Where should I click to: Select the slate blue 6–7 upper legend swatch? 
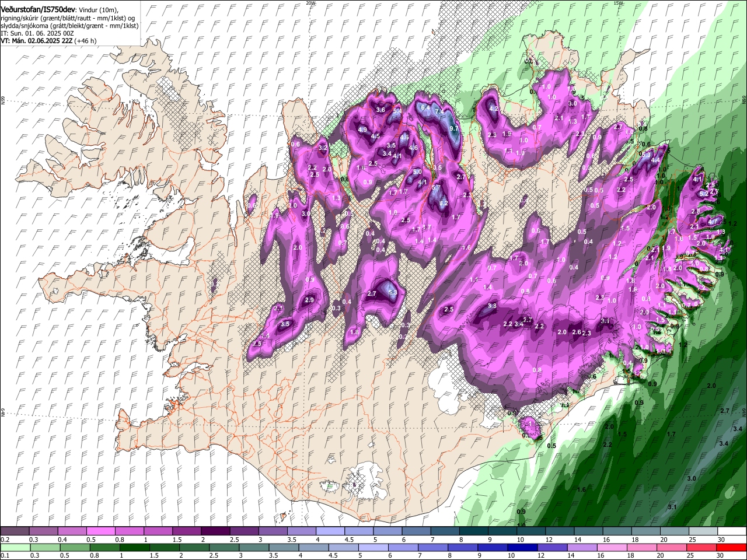[417, 531]
